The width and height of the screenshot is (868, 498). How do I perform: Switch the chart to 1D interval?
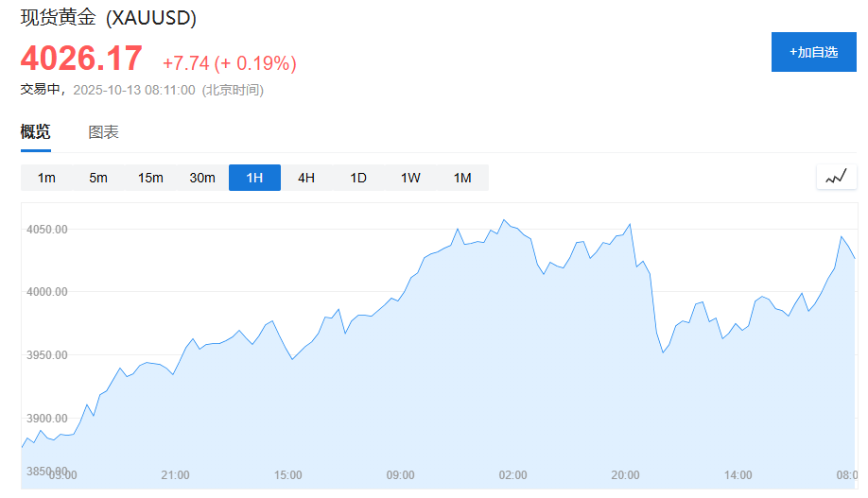click(358, 178)
